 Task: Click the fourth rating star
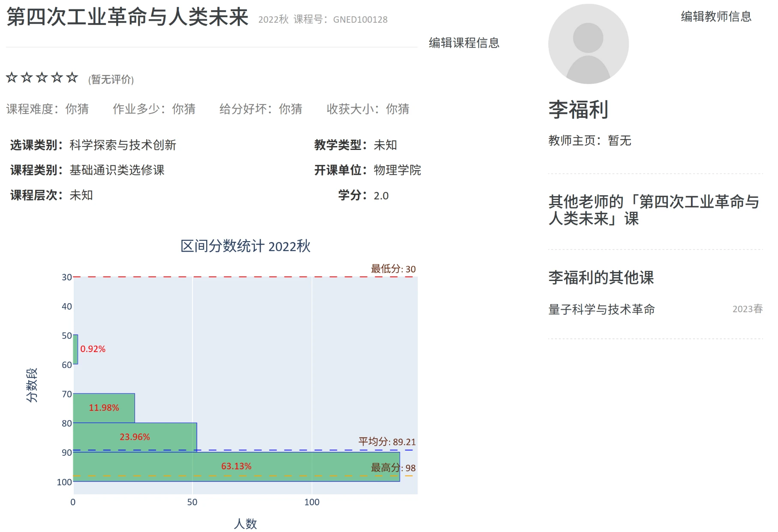57,78
